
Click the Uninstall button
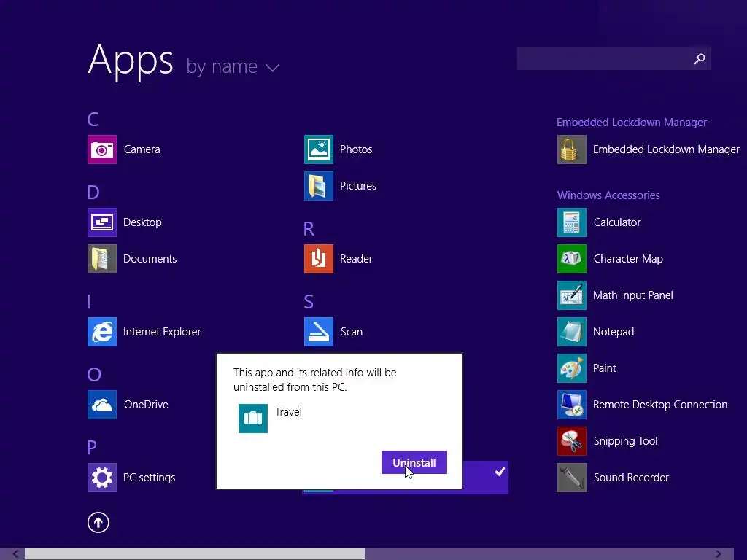coord(414,462)
